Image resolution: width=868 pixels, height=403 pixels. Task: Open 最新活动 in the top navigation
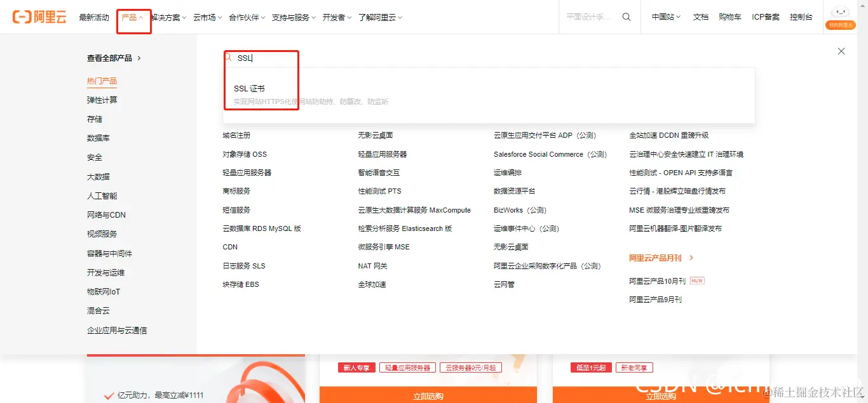click(94, 17)
